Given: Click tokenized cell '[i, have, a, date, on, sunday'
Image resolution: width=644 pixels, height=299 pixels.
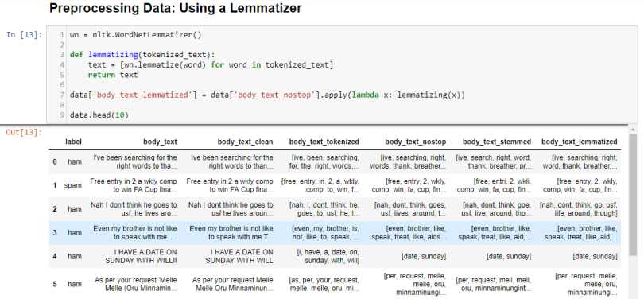Looking at the screenshot, I should (x=328, y=256).
